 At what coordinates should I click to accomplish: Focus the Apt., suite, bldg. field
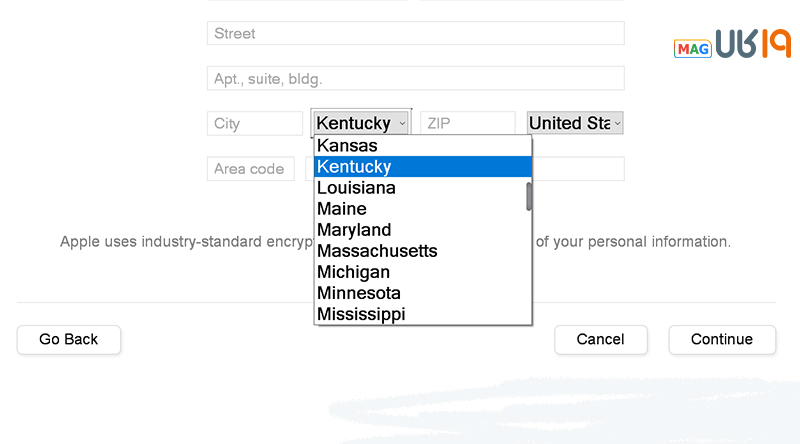click(415, 78)
